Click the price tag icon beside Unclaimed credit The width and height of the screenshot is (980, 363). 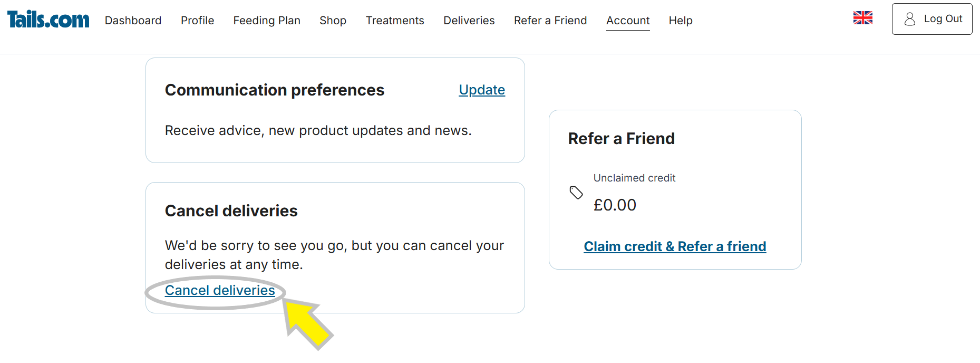point(576,193)
